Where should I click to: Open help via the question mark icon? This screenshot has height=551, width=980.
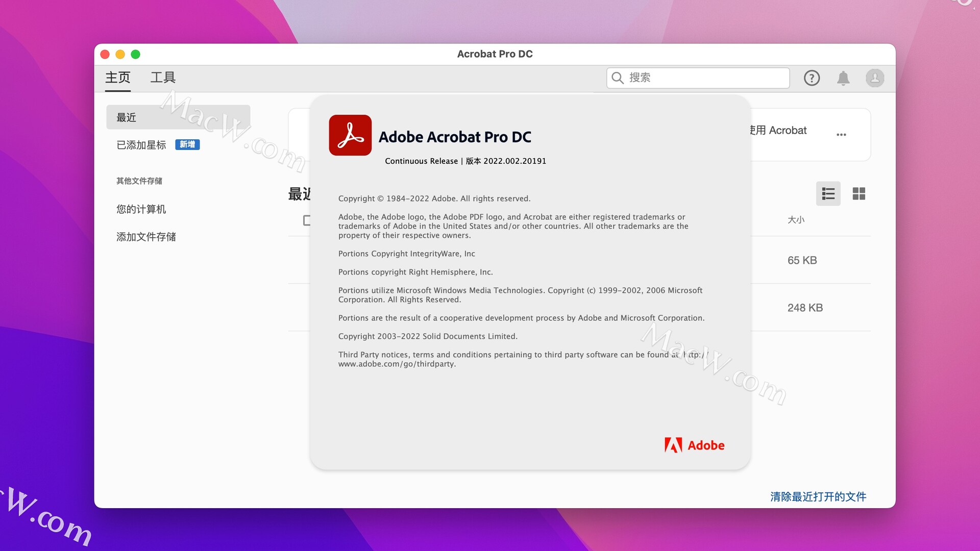tap(812, 78)
